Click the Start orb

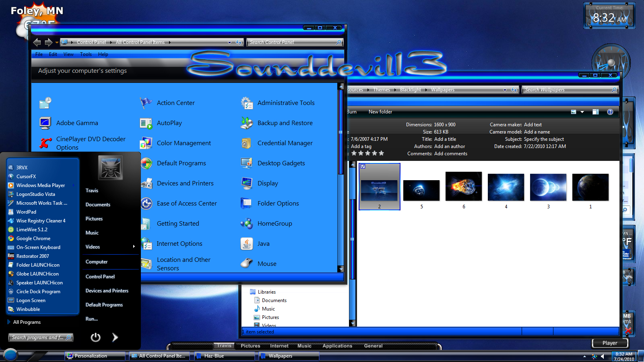tap(10, 355)
